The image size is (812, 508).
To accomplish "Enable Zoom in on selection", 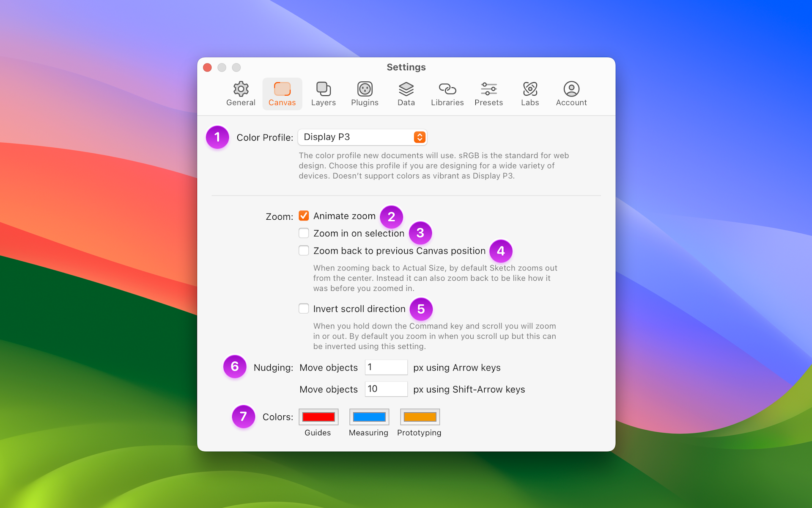I will point(304,233).
